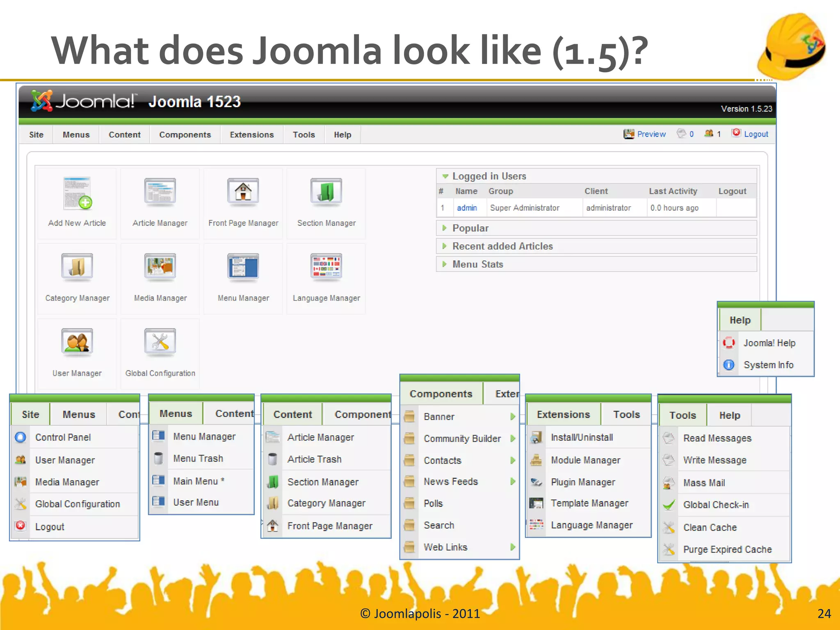Expand the Web Links submenu arrow
Viewport: 840px width, 630px height.
coord(513,547)
